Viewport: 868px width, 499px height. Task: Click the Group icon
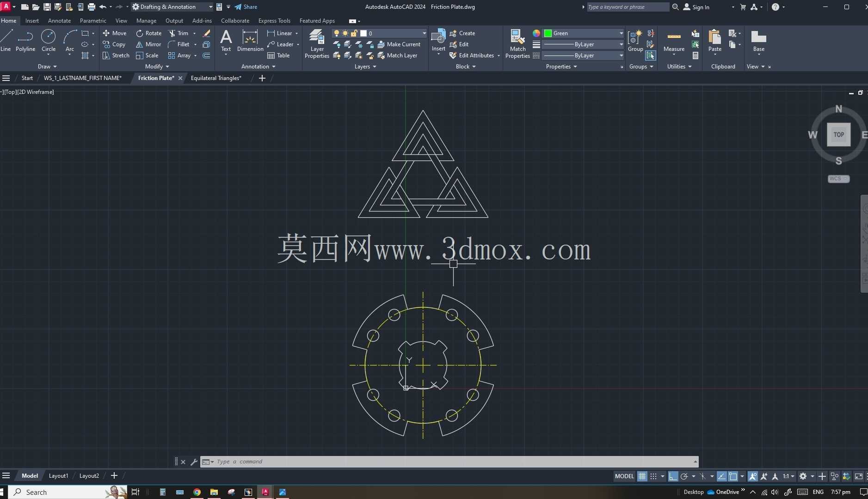[635, 41]
